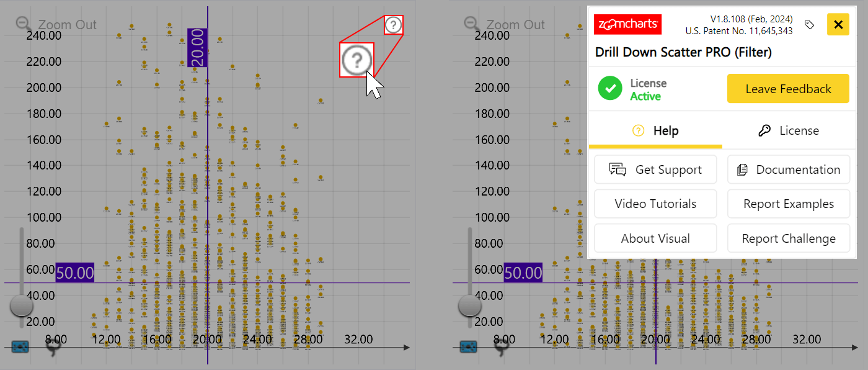
Task: Click the purple 50.00 threshold label on left chart
Action: click(74, 272)
